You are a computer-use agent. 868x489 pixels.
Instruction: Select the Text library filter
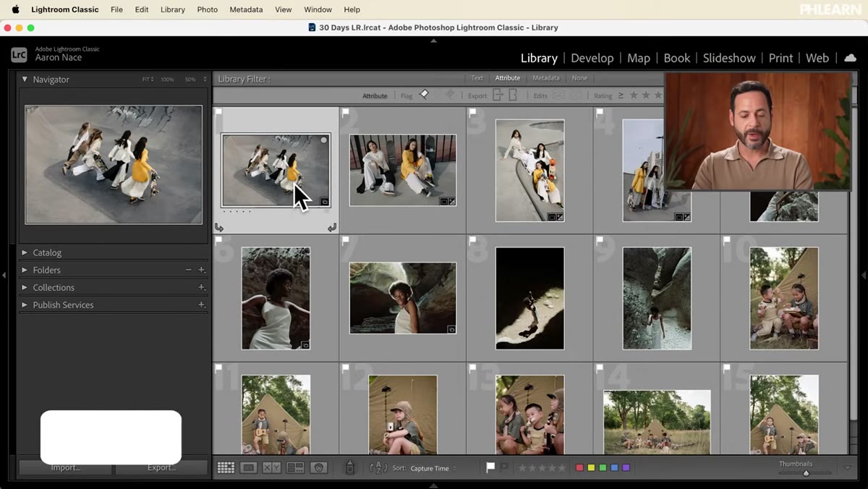click(x=477, y=78)
